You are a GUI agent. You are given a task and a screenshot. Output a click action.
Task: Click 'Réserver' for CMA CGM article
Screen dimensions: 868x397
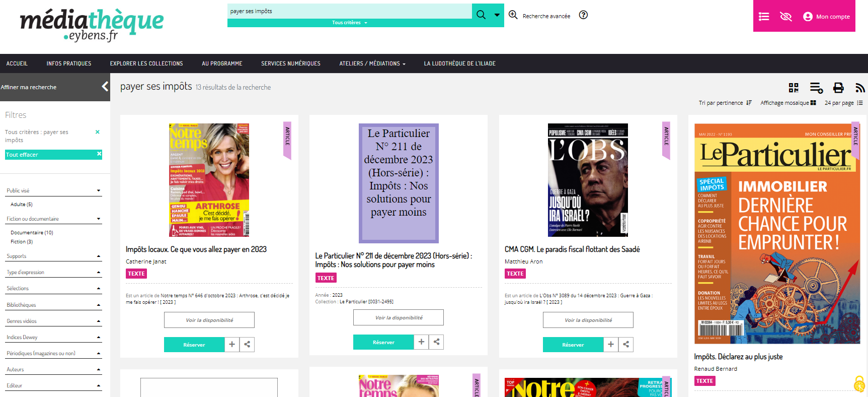tap(573, 345)
